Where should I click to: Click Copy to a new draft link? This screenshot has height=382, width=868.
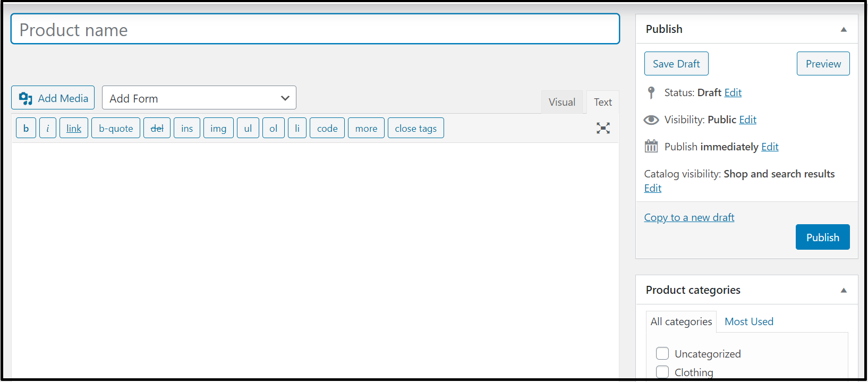click(x=689, y=217)
